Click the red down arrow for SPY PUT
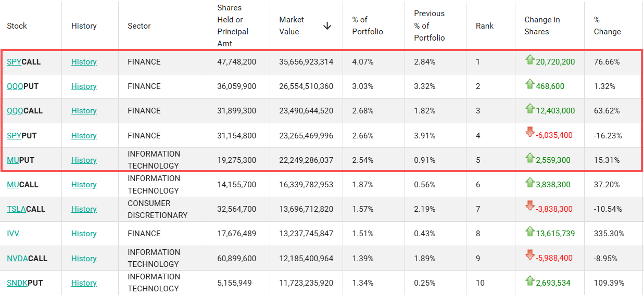Screen dimensions: 644x295 pos(530,133)
